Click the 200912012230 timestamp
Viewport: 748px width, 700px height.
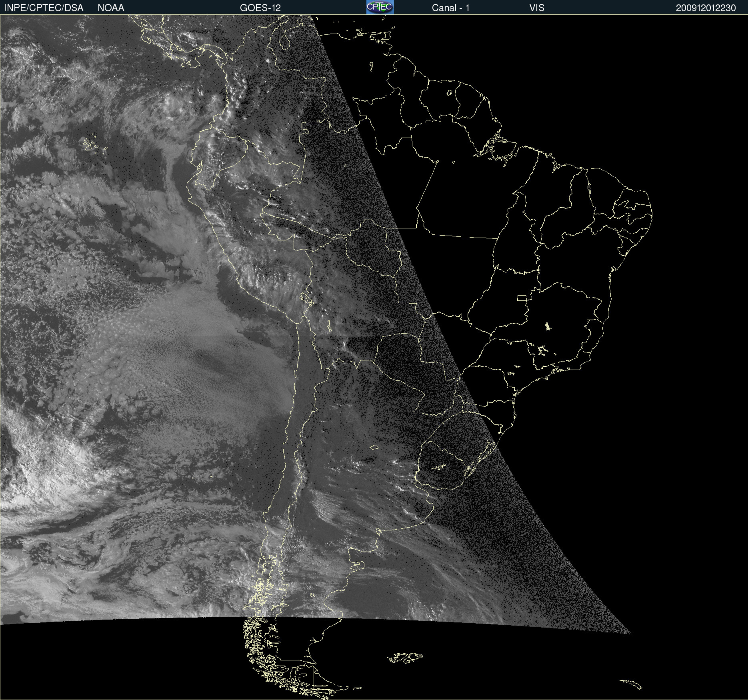tap(706, 8)
